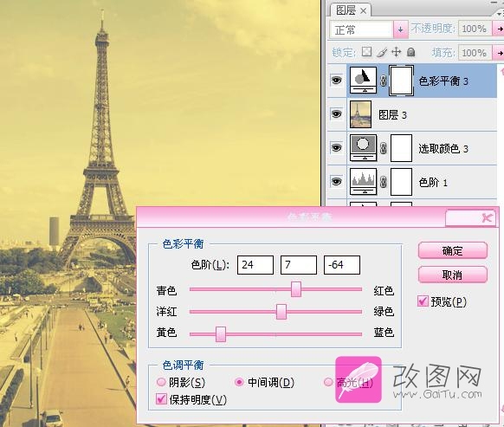Hide the 色阶 1 layer
Viewport: 504px width, 427px height.
pyautogui.click(x=336, y=182)
